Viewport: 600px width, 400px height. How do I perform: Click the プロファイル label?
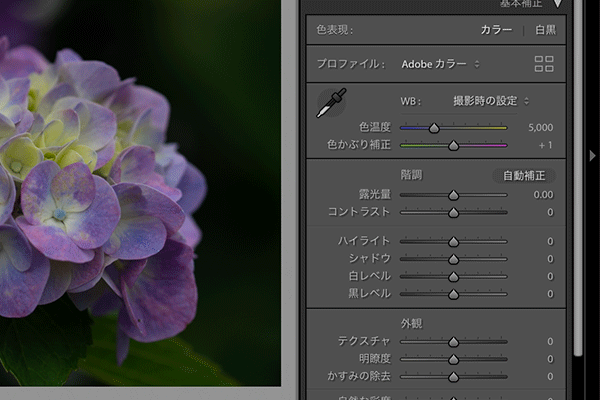(x=351, y=64)
